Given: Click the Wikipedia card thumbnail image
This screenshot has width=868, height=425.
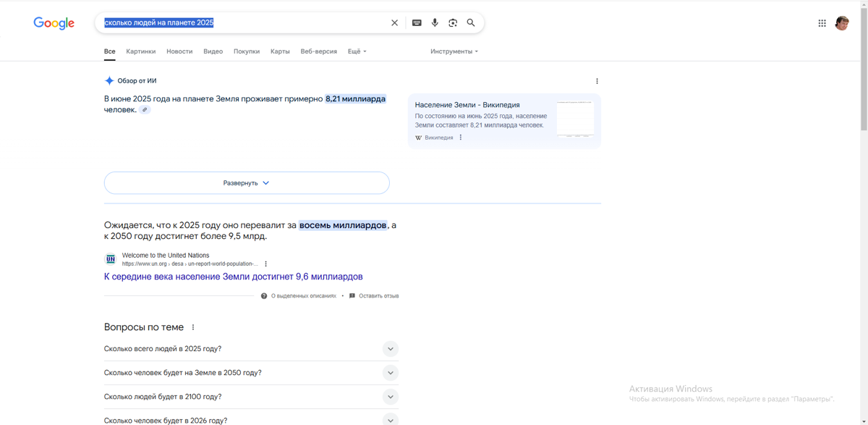Looking at the screenshot, I should click(x=576, y=119).
